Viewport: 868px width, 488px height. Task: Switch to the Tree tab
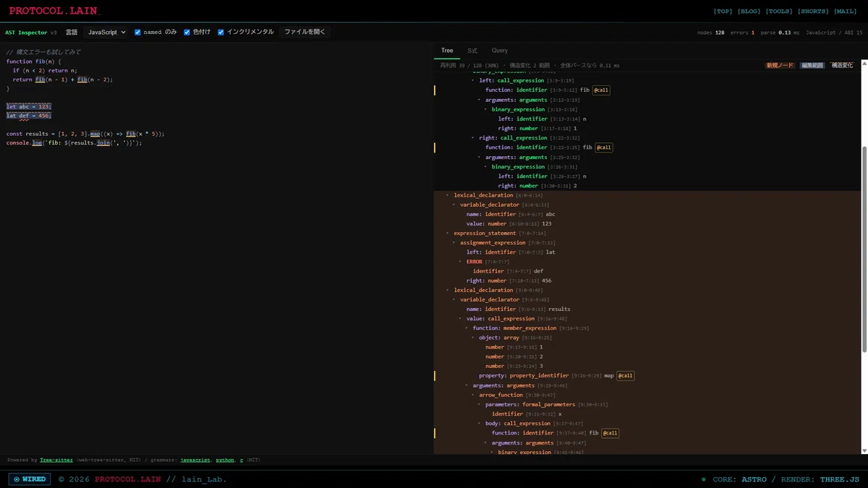(447, 51)
